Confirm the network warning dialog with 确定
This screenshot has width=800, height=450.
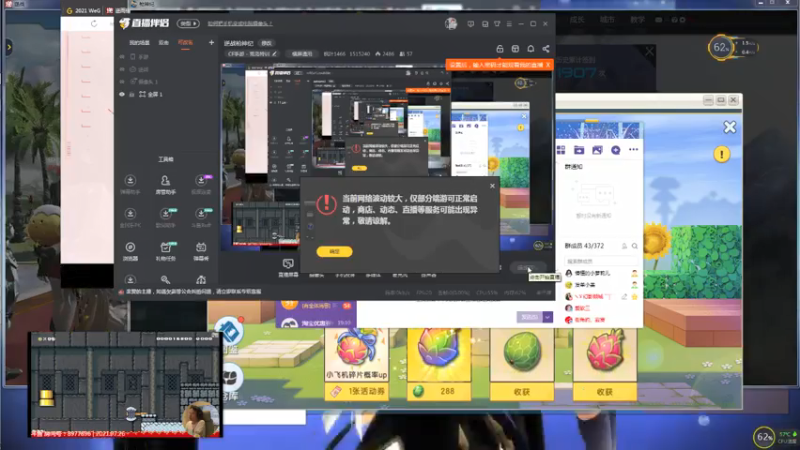click(334, 252)
